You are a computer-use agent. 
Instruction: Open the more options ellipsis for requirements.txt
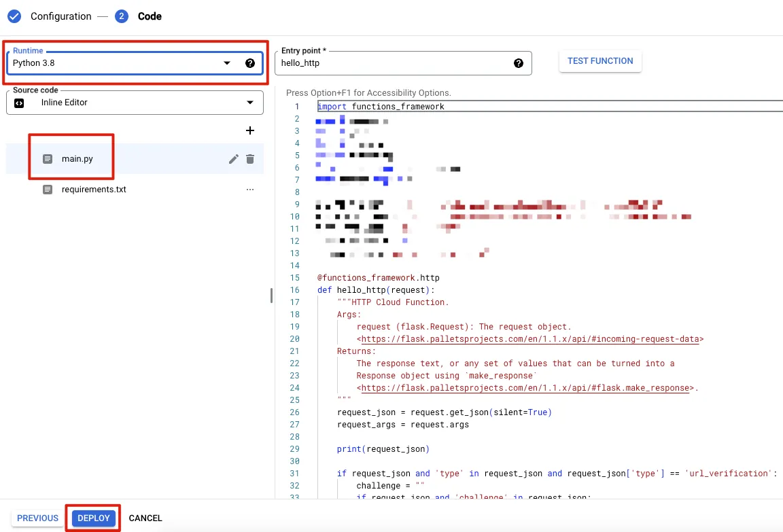coord(249,190)
